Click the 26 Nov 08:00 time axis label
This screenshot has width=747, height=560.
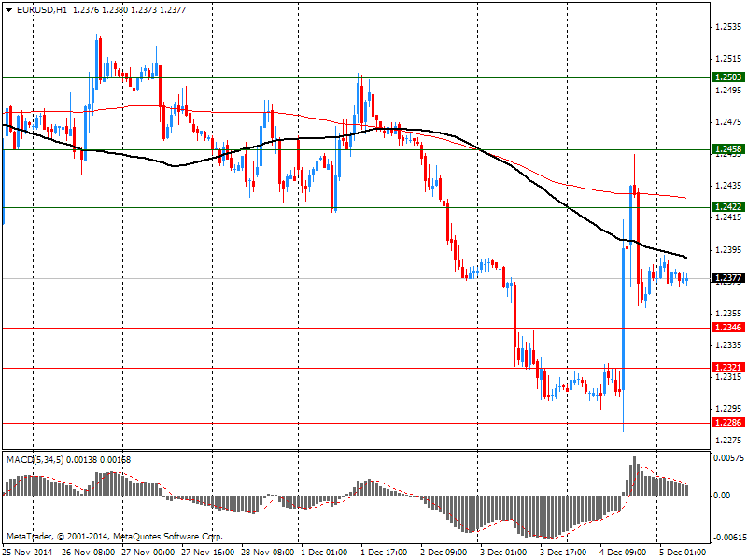[x=88, y=553]
